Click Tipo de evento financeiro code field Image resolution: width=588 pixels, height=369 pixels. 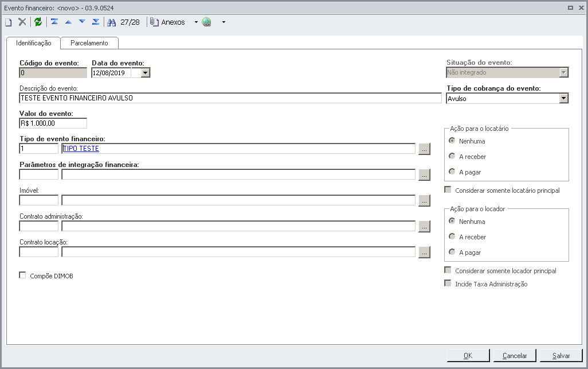[x=38, y=148]
